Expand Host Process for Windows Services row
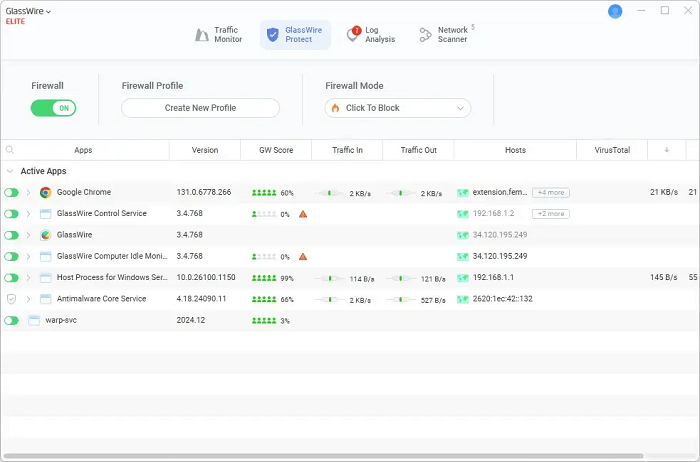This screenshot has height=462, width=700. 28,278
